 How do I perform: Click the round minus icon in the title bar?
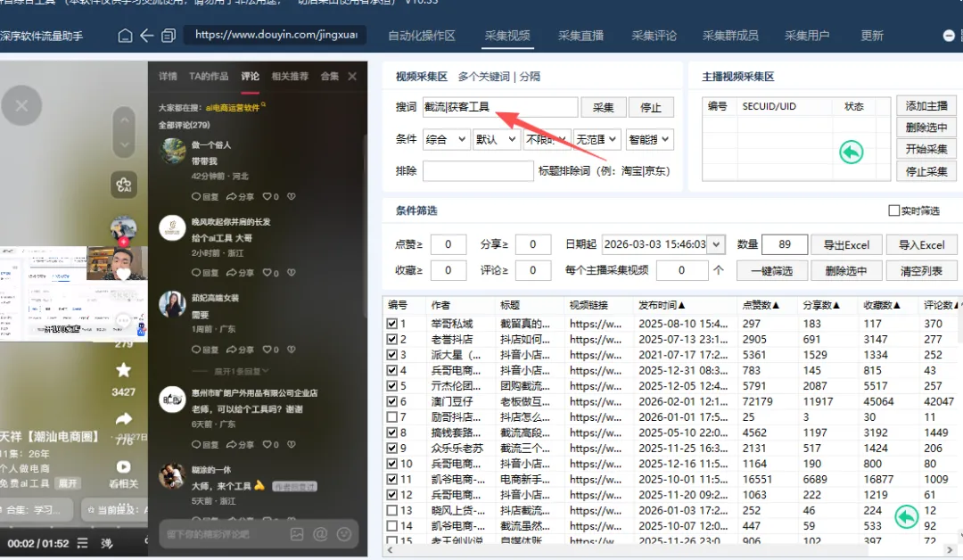(949, 36)
